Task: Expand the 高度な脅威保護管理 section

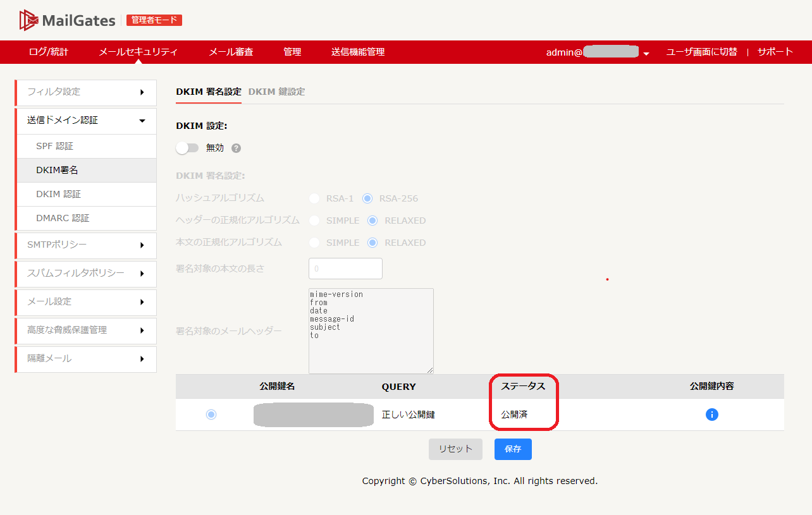Action: coord(86,330)
